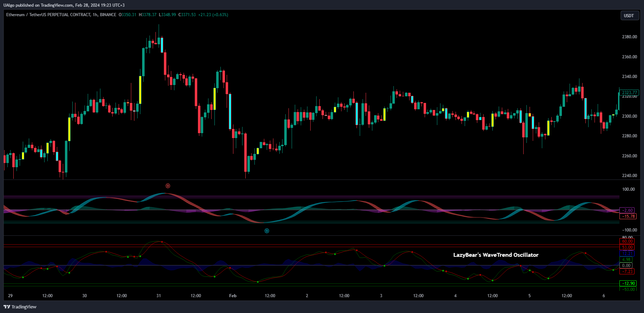Screen dimensions: 644x313
Task: Click the Feb label on time axis
Action: pos(233,296)
